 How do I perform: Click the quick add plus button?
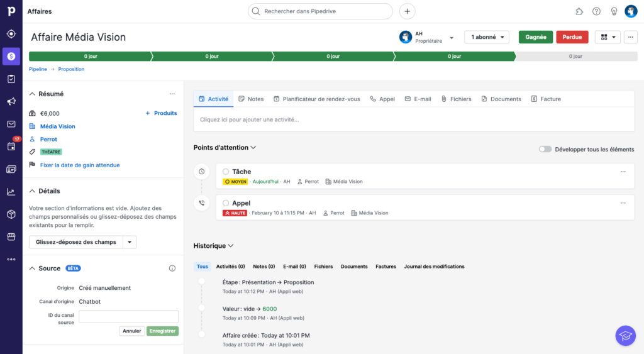[407, 11]
